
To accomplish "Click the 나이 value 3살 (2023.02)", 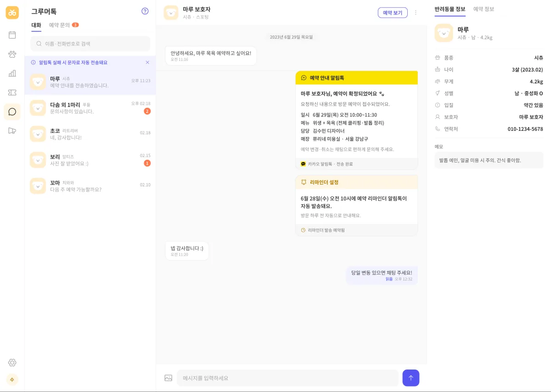I will click(x=528, y=70).
